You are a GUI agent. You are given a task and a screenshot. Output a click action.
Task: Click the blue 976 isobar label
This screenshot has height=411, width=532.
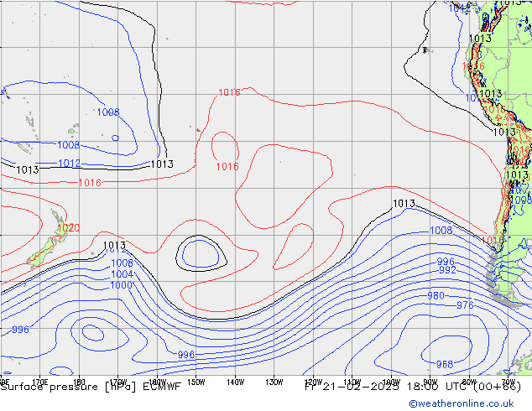pyautogui.click(x=465, y=305)
